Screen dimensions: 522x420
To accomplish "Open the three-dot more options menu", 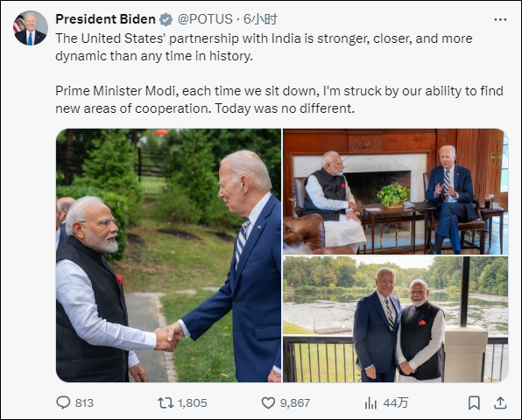I will click(500, 20).
